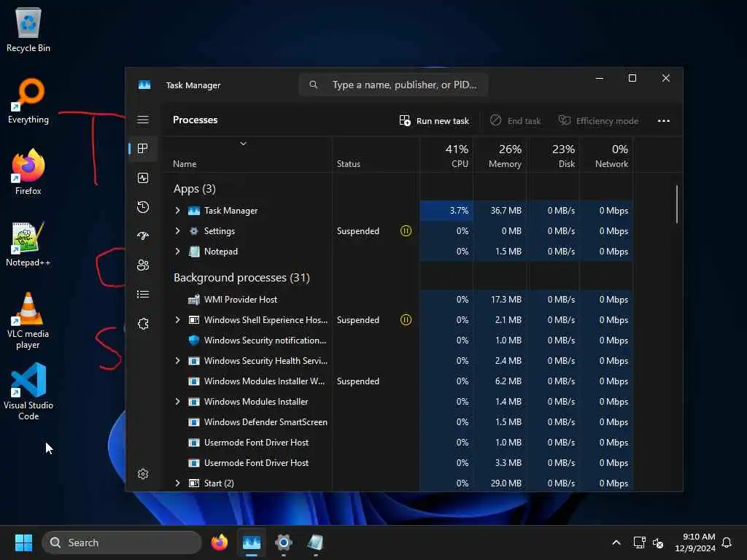Click the process list vertical scrollbar
Viewport: 747px width, 560px height.
pos(676,204)
